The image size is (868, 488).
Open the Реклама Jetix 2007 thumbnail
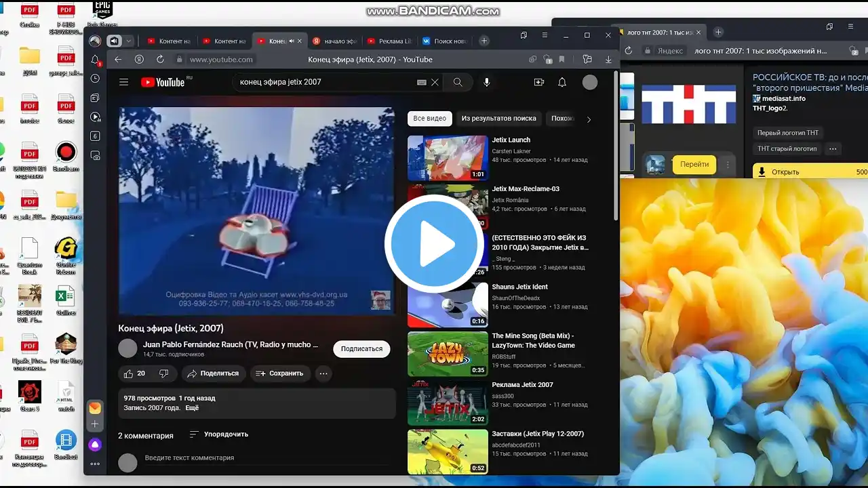(448, 403)
